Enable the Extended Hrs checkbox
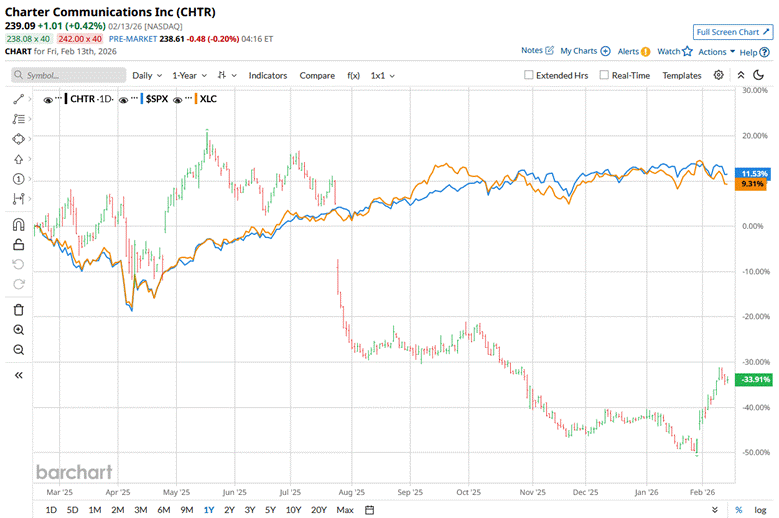Viewport: 779px width, 518px height. coord(530,75)
